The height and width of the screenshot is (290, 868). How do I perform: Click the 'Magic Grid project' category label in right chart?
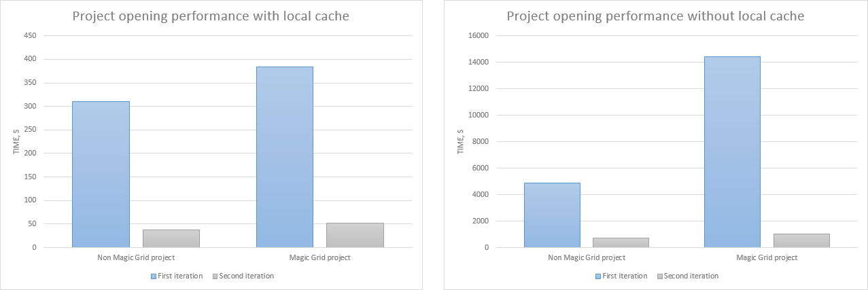point(767,258)
